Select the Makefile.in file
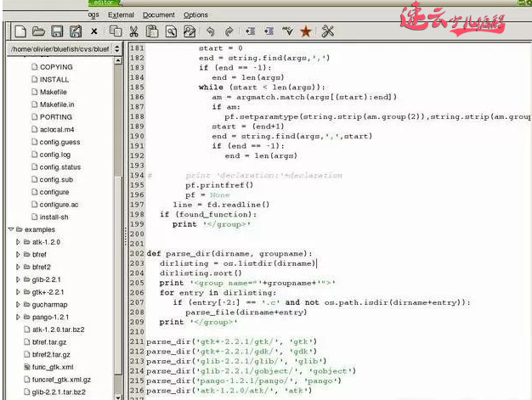This screenshot has width=532, height=400. coord(57,104)
